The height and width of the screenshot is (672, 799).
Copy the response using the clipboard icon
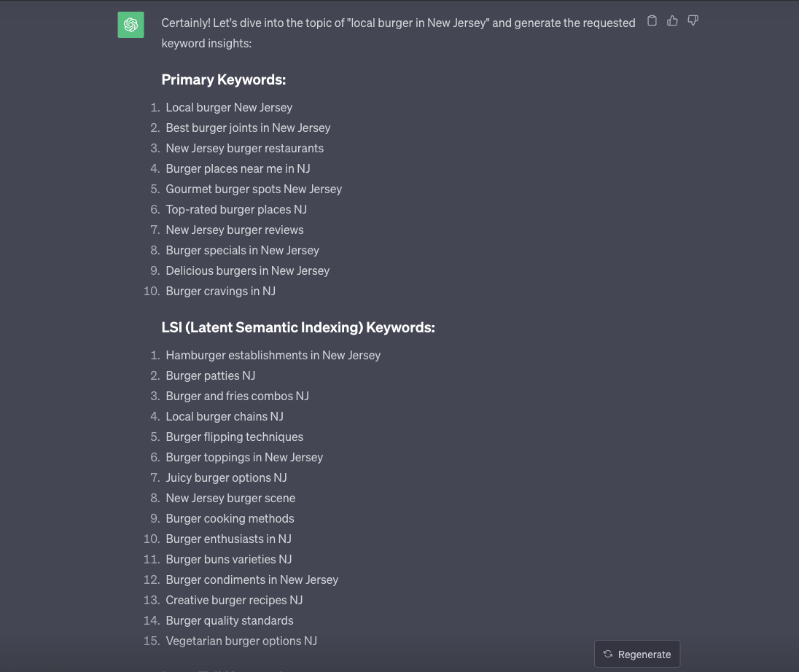[x=652, y=20]
